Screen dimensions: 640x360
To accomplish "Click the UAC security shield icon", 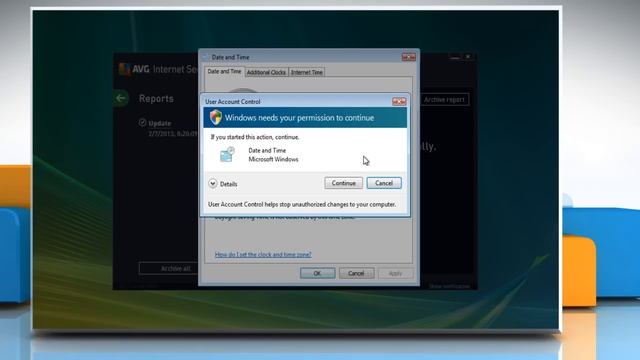I will [x=216, y=118].
